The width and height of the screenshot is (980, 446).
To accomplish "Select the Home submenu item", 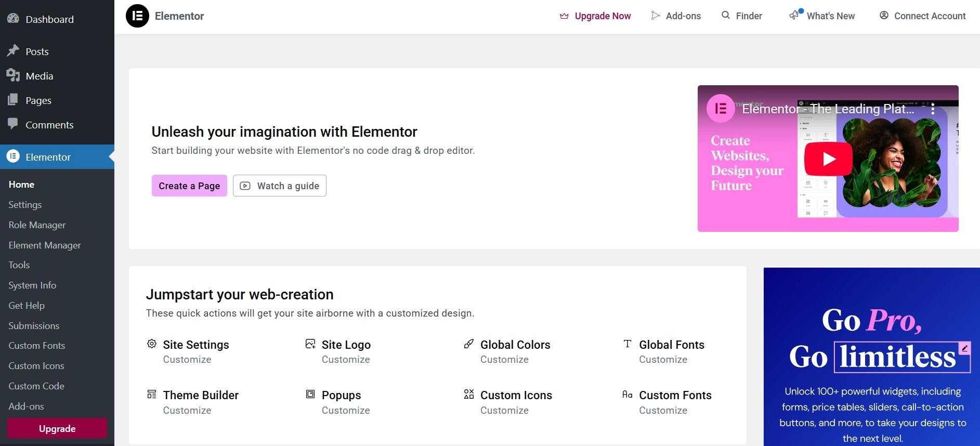I will [x=21, y=185].
